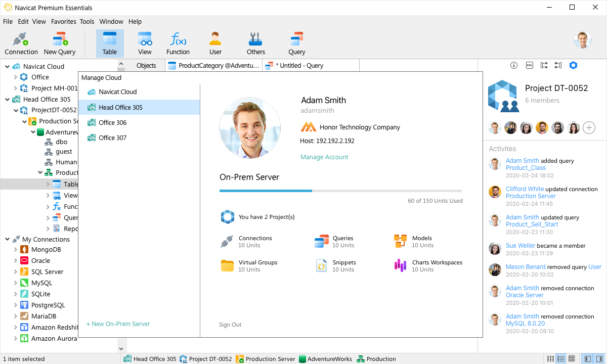This screenshot has height=364, width=607.
Task: Select the Amazon Aurora connection
Action: tap(49, 339)
